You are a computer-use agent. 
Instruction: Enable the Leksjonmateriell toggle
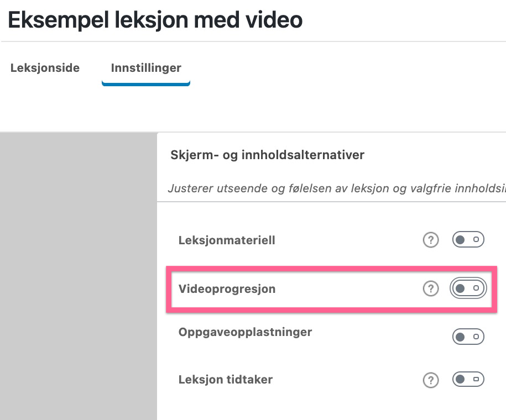[x=468, y=240]
